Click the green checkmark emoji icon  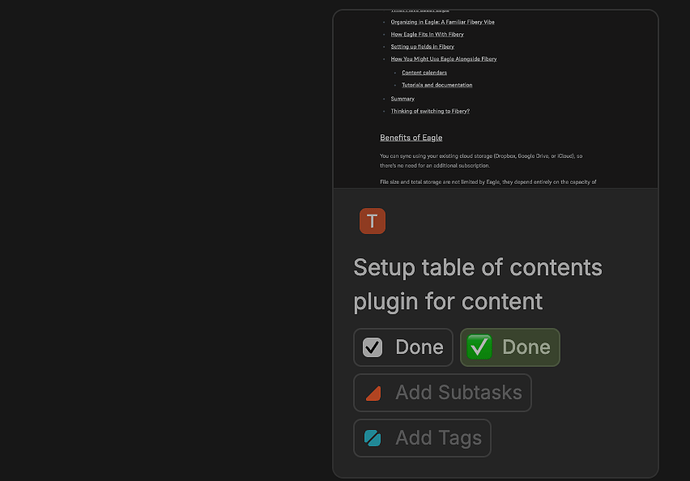[x=479, y=347]
